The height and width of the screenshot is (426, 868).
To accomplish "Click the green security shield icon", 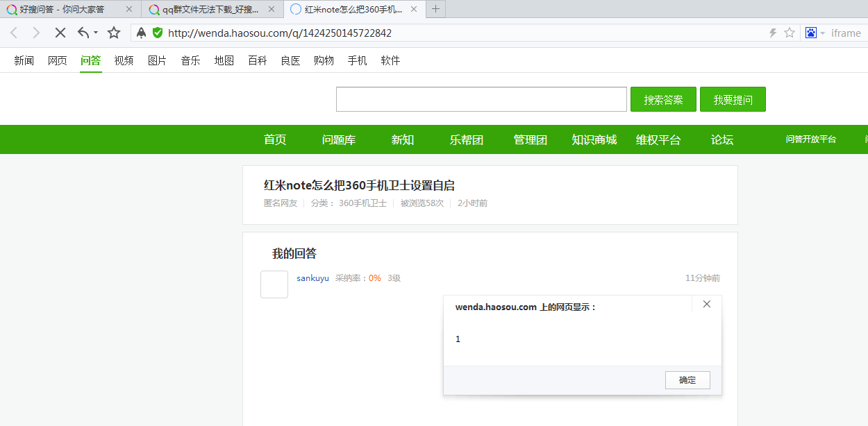I will click(158, 33).
